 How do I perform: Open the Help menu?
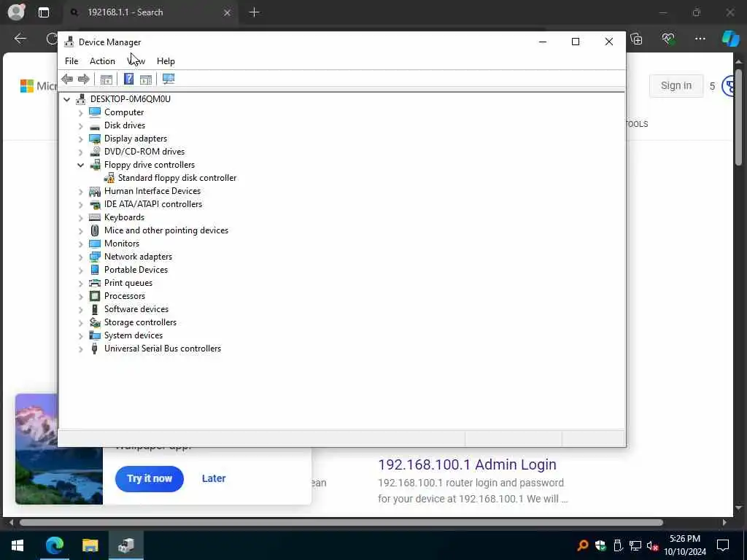click(x=166, y=61)
